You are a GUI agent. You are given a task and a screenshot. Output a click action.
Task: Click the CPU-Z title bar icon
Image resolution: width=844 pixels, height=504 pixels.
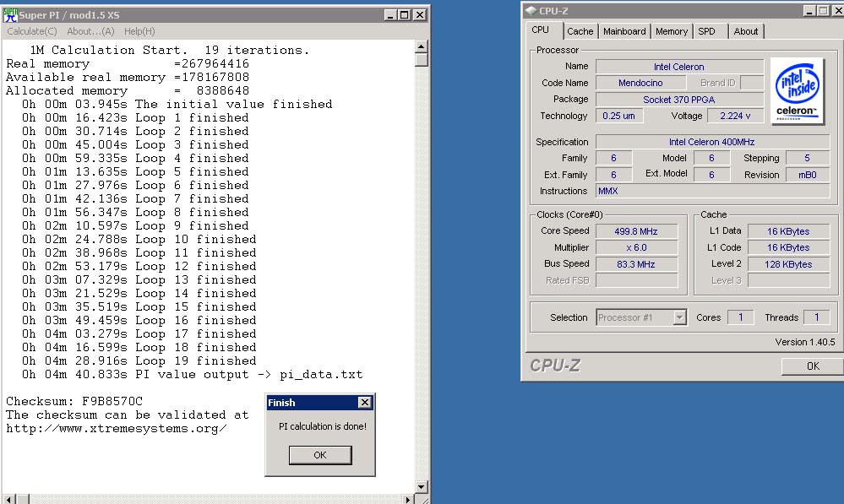click(x=531, y=10)
